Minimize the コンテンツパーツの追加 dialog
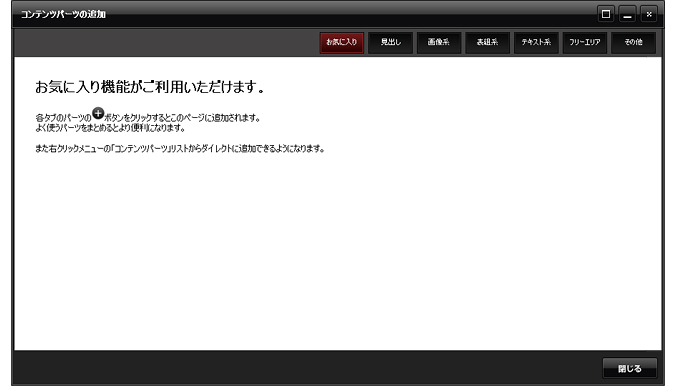Viewport: 675px width, 386px height. coord(627,14)
